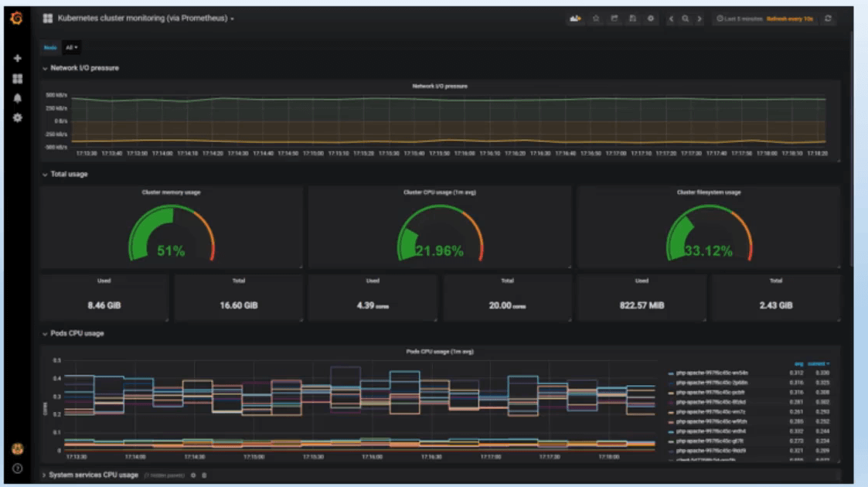This screenshot has height=487, width=868.
Task: Click the Refresh every 10s label
Action: [x=790, y=19]
